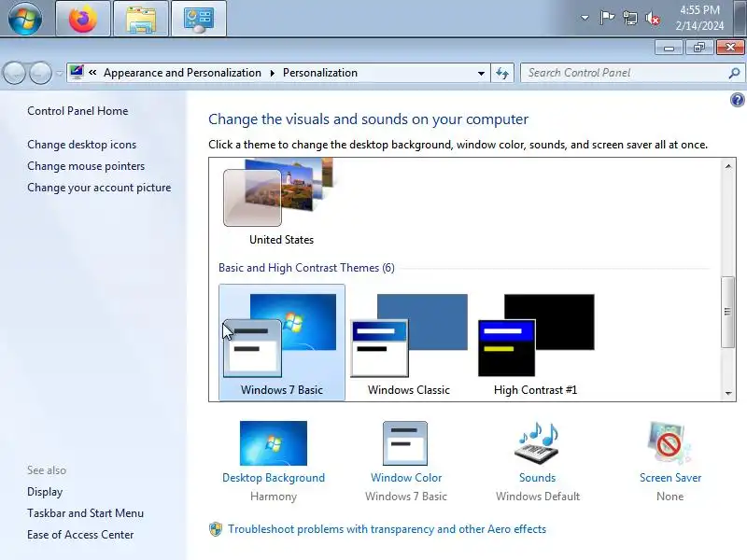Viewport: 747px width, 560px height.
Task: Select the Windows 7 Basic theme
Action: point(282,343)
